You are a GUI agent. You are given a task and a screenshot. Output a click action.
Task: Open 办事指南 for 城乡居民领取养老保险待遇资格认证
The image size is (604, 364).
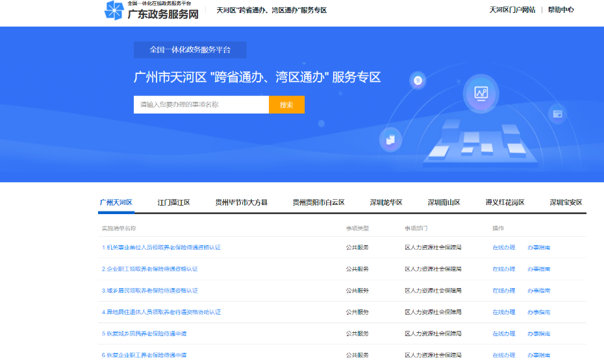pos(538,290)
